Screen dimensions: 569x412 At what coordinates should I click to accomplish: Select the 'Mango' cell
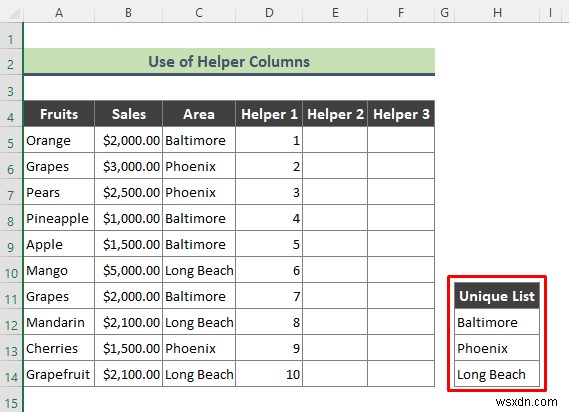pyautogui.click(x=59, y=270)
